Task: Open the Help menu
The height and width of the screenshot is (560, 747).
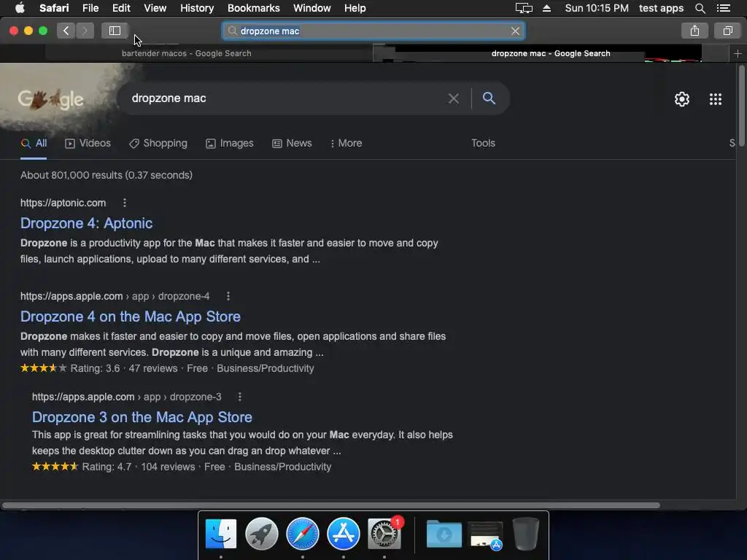Action: [355, 8]
